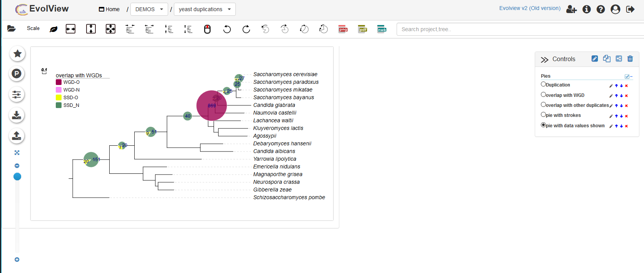
Task: Click the fit-to-width horizontal arrows icon
Action: click(71, 29)
